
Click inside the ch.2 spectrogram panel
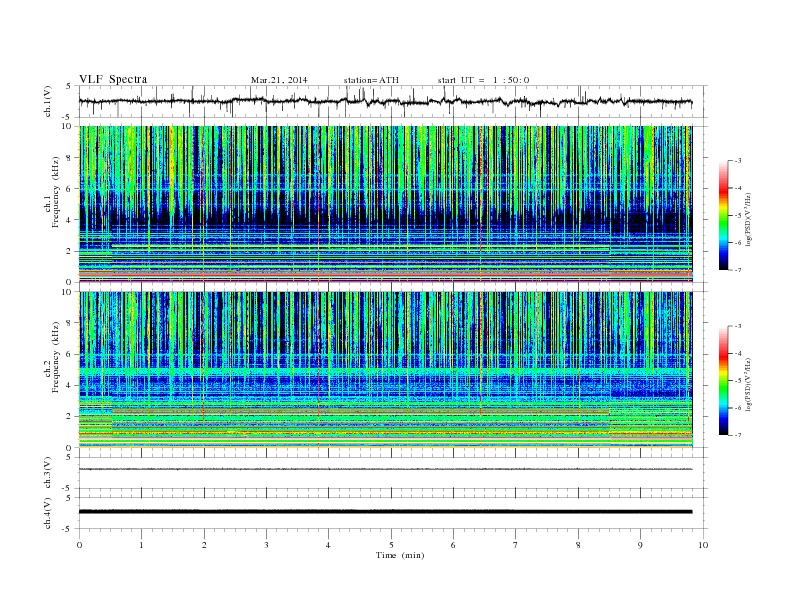[385, 370]
